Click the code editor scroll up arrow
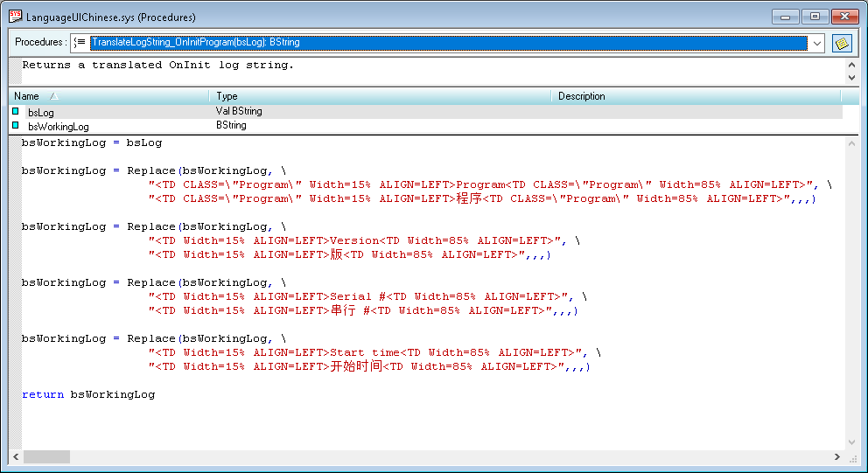Image resolution: width=868 pixels, height=473 pixels. (x=851, y=143)
